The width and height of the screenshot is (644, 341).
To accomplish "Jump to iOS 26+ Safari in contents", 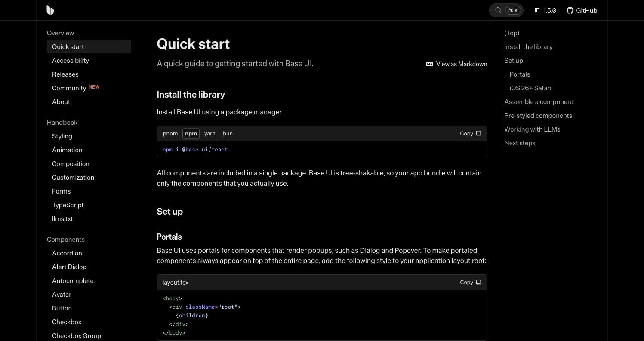I will pyautogui.click(x=530, y=88).
